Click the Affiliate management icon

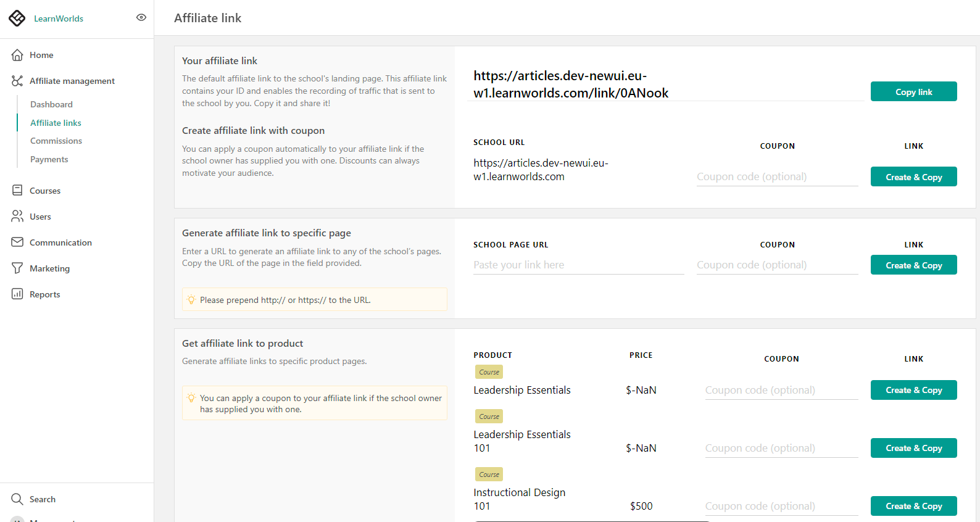point(17,81)
